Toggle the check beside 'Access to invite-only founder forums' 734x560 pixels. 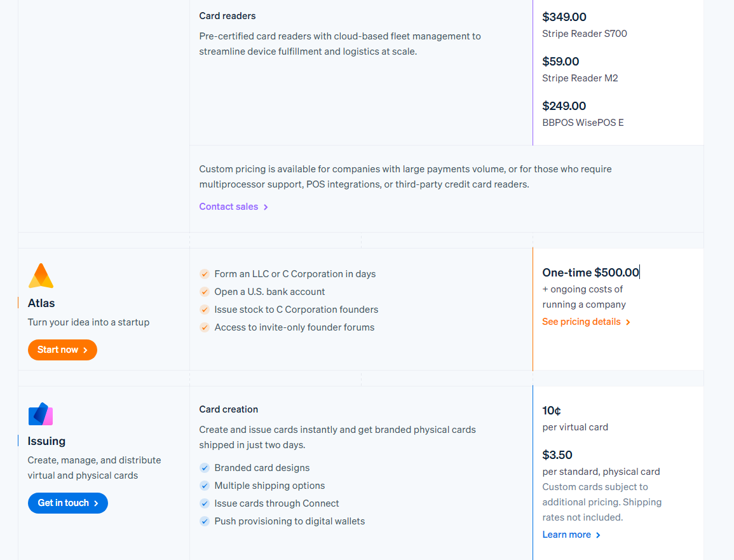click(x=205, y=327)
